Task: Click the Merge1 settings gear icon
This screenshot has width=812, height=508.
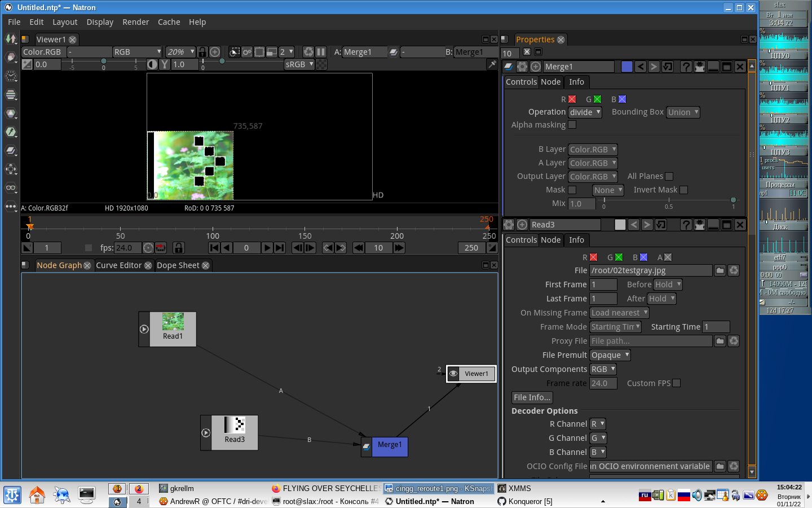Action: [x=522, y=67]
